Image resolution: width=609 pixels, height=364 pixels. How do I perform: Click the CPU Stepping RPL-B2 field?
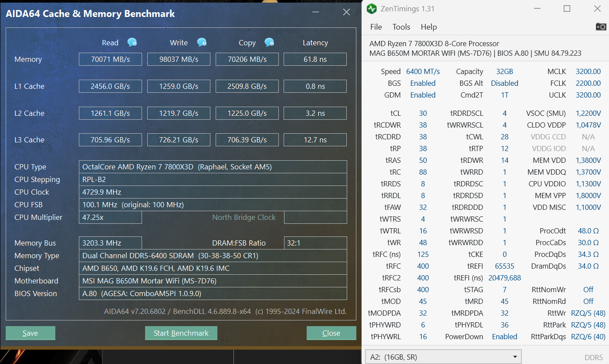click(x=213, y=179)
